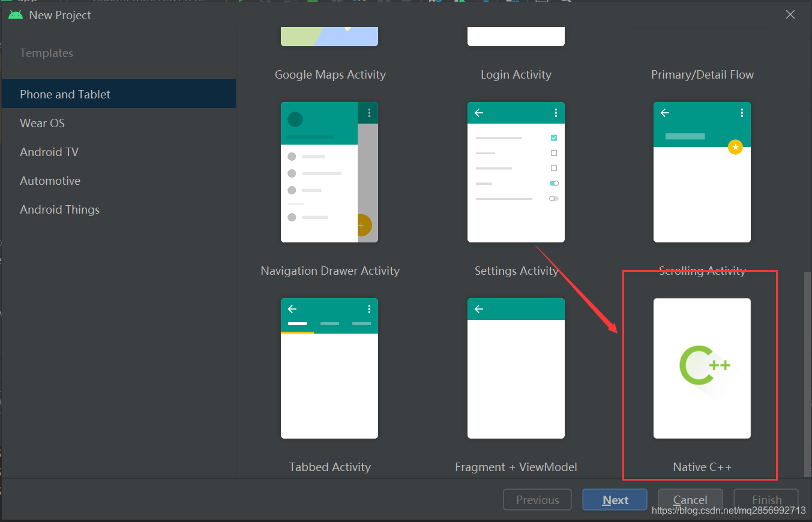Click the Next button
The width and height of the screenshot is (812, 522).
(x=615, y=500)
